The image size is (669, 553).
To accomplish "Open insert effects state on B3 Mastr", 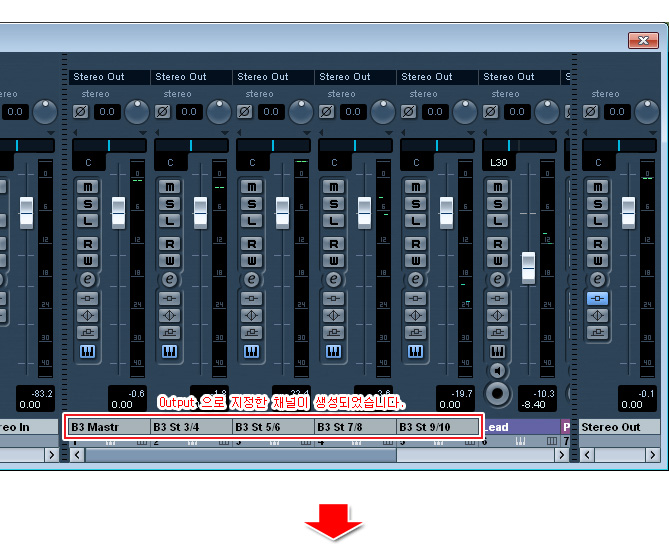I will pos(87,298).
